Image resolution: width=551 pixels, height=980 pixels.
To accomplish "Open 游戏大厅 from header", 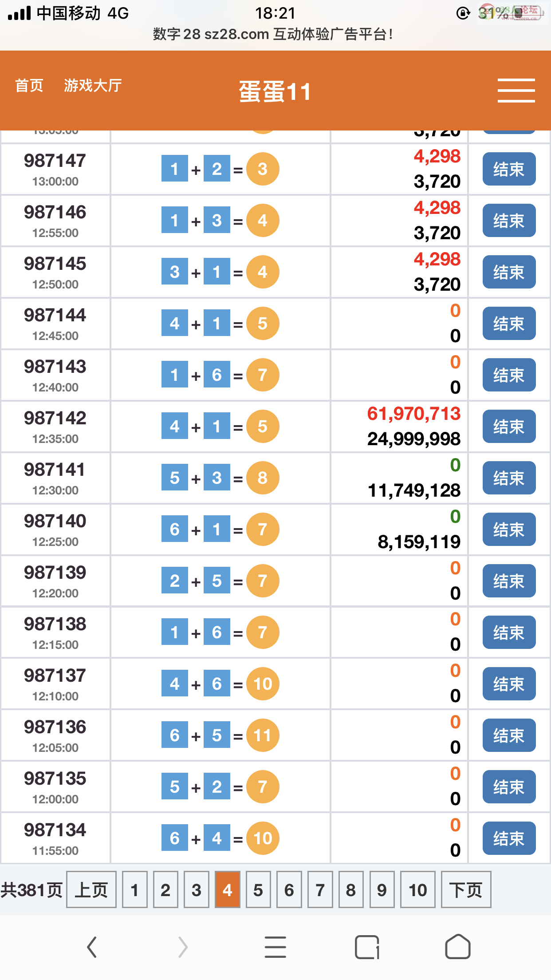I will [x=93, y=85].
